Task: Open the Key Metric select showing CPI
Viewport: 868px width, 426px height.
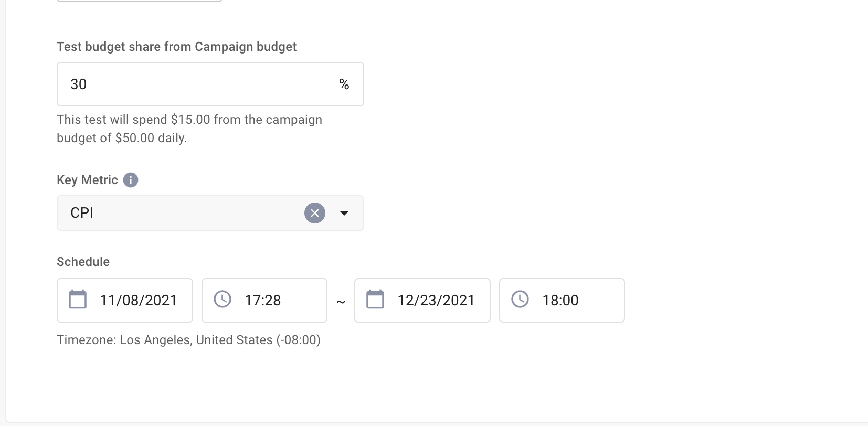Action: [x=178, y=213]
